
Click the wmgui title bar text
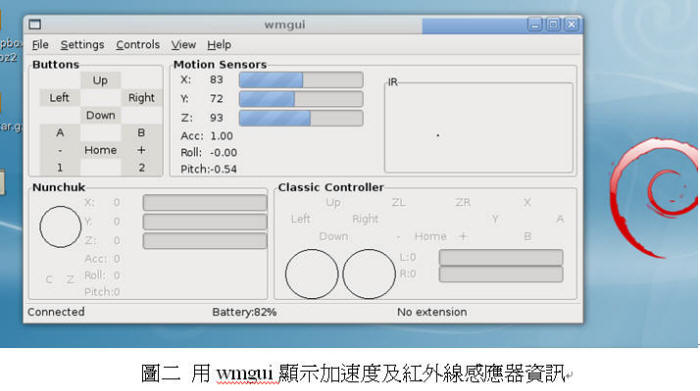[x=285, y=25]
